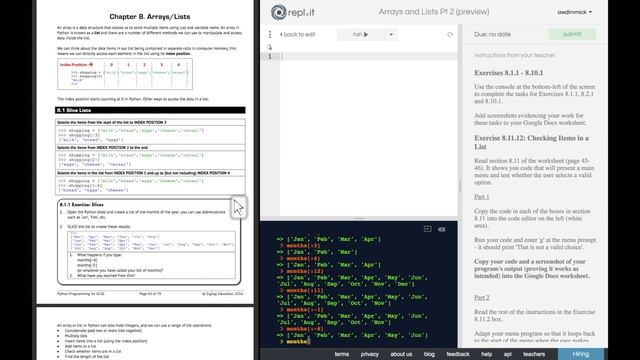The width and height of the screenshot is (640, 360).
Task: Open the cwdimmick account dropdown
Action: pyautogui.click(x=574, y=12)
